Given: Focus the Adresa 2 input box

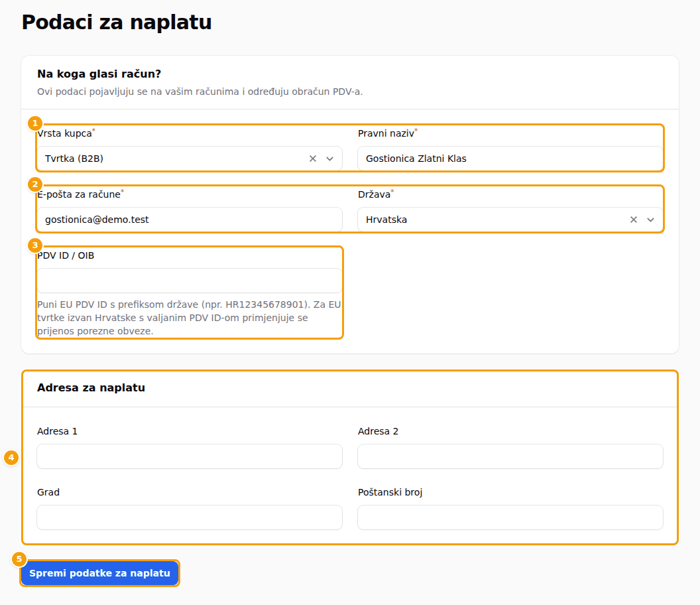Looking at the screenshot, I should pyautogui.click(x=510, y=456).
